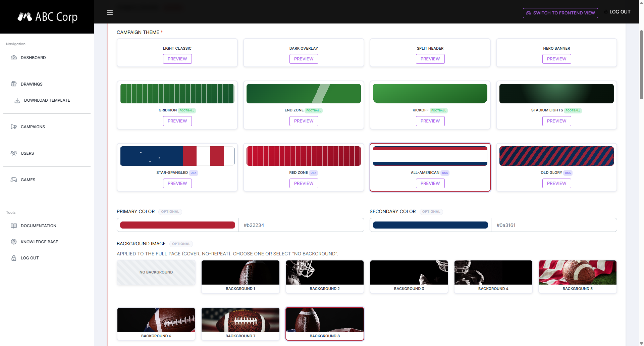
Task: Preview the Hero Banner theme
Action: coord(556,59)
